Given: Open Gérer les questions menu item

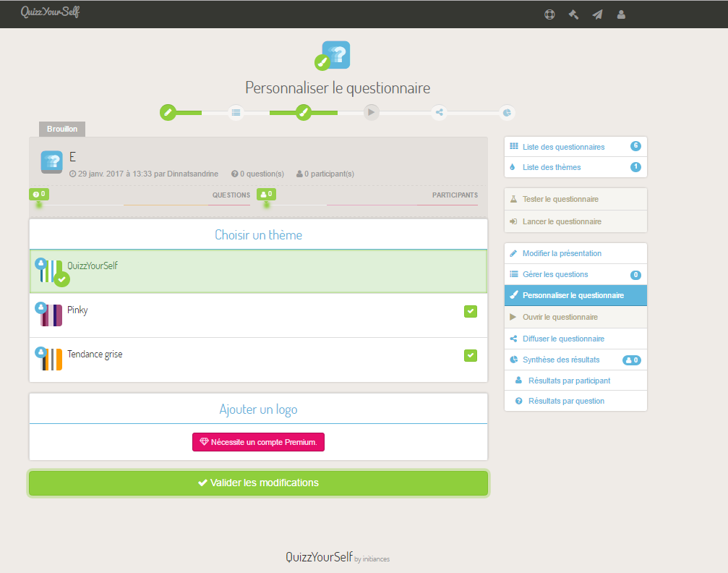Looking at the screenshot, I should [x=555, y=275].
